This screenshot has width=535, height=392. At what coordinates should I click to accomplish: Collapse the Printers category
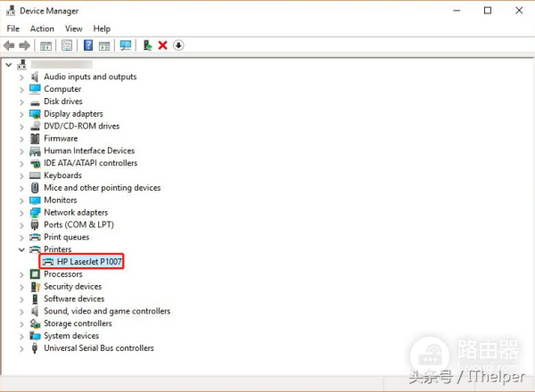point(22,249)
